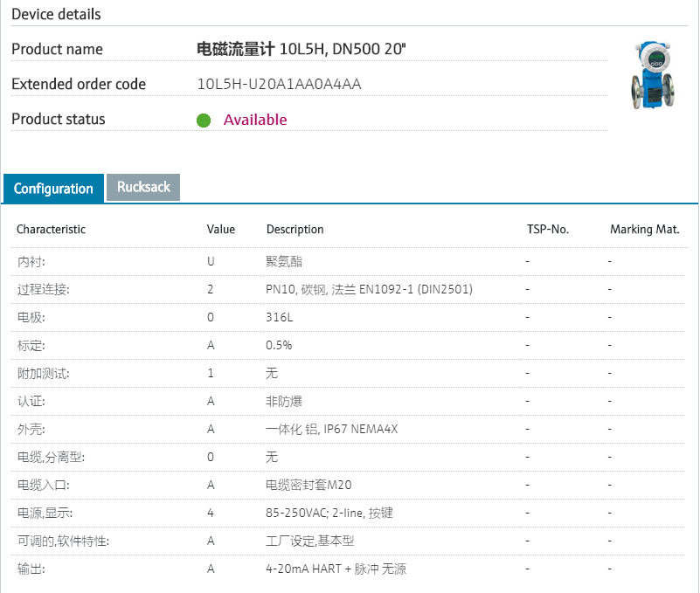Image resolution: width=700 pixels, height=593 pixels.
Task: Click the PN10 碳钢 法兰 EN1092-1 description
Action: (x=369, y=289)
